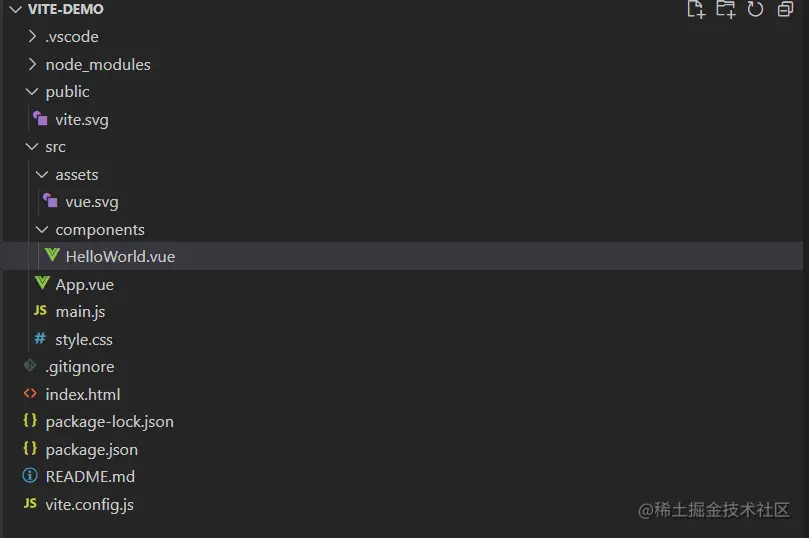The image size is (809, 538).
Task: Collapse the VITE-DEMO project root
Action: click(14, 9)
